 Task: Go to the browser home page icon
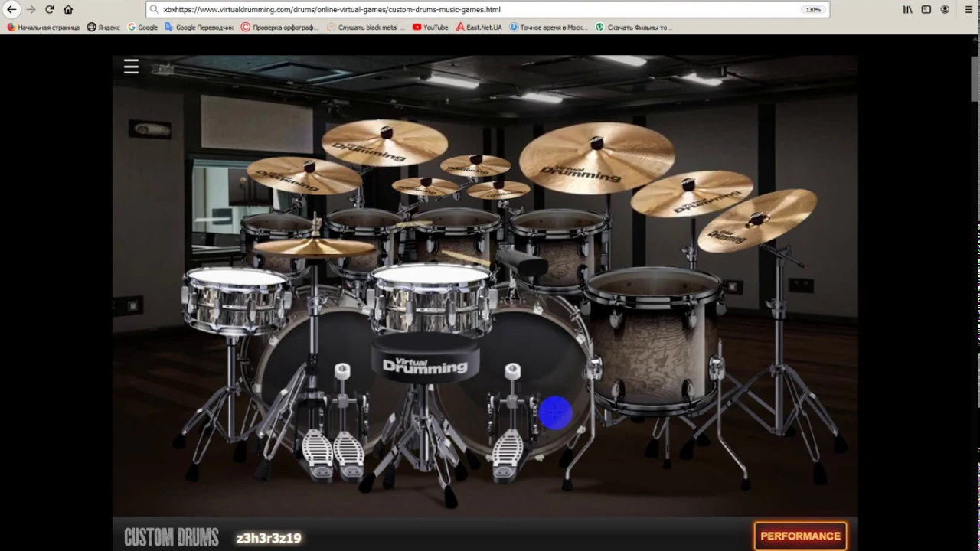click(x=68, y=9)
